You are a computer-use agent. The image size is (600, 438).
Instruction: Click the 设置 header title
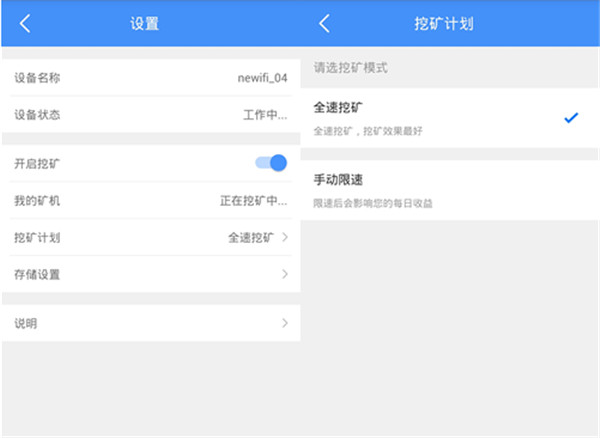[145, 24]
